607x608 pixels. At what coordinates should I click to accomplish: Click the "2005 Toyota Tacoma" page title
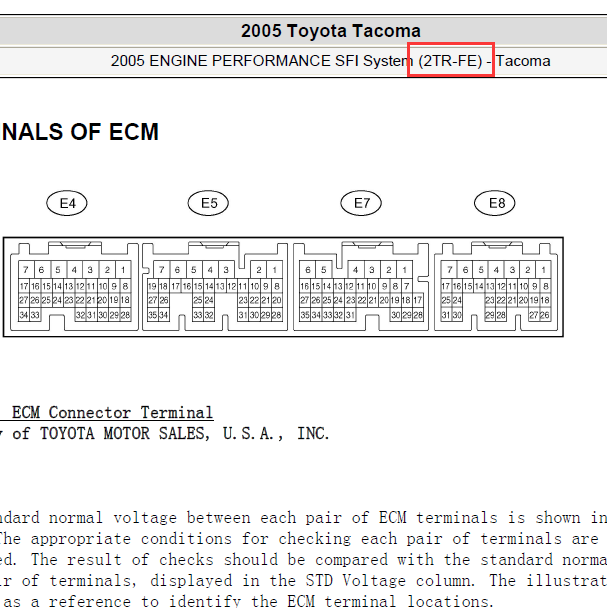[330, 31]
